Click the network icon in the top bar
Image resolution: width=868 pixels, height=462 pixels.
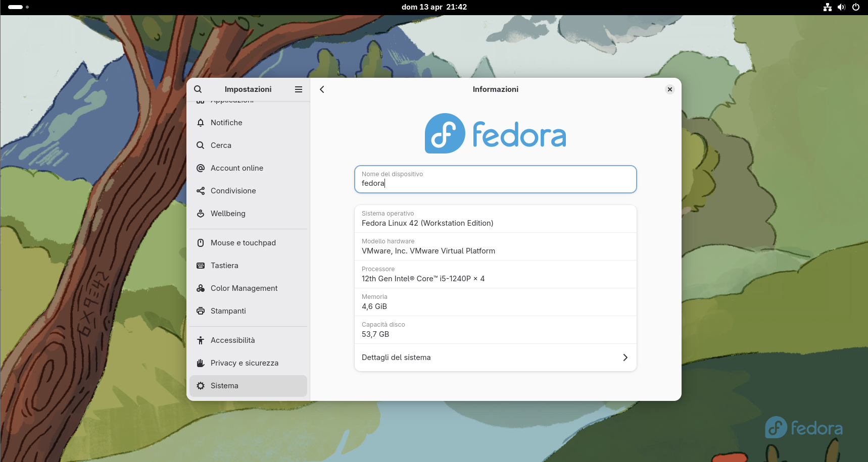pyautogui.click(x=827, y=7)
